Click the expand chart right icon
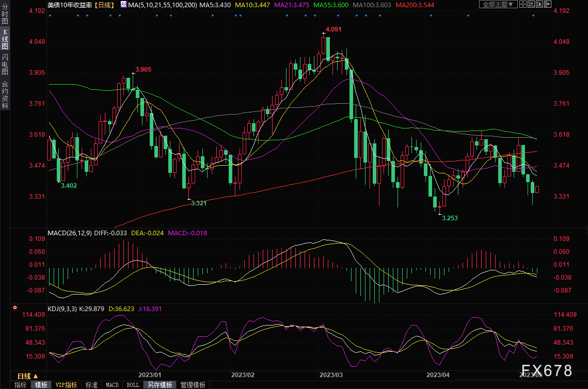The width and height of the screenshot is (588, 389). pos(548,5)
